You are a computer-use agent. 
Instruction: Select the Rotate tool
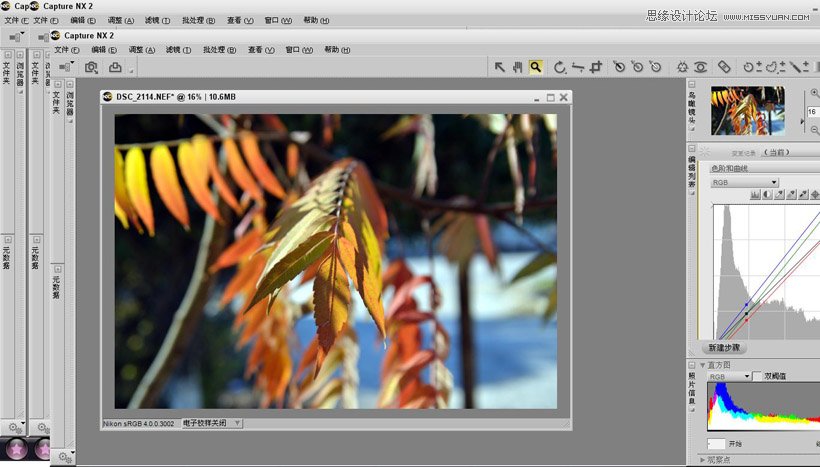[560, 67]
